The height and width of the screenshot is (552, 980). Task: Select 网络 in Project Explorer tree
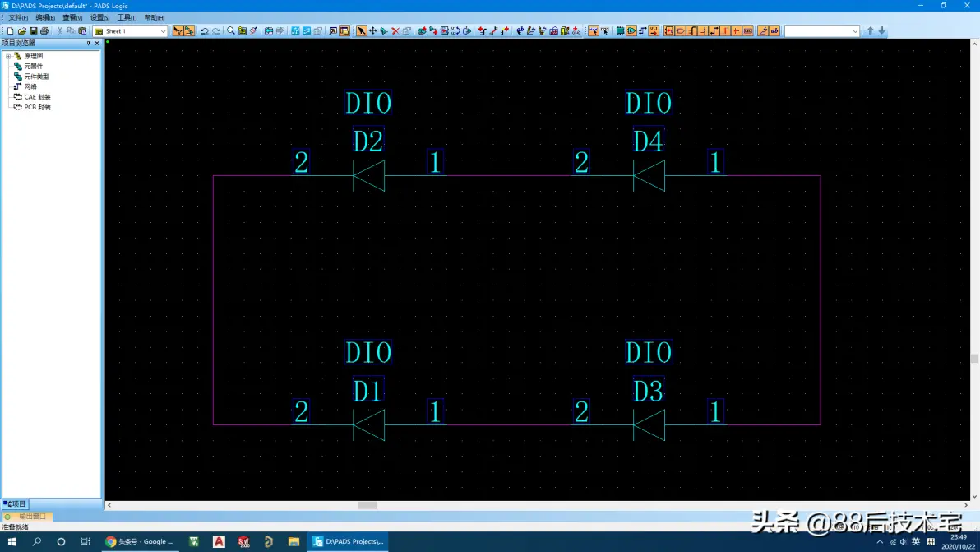tap(30, 86)
